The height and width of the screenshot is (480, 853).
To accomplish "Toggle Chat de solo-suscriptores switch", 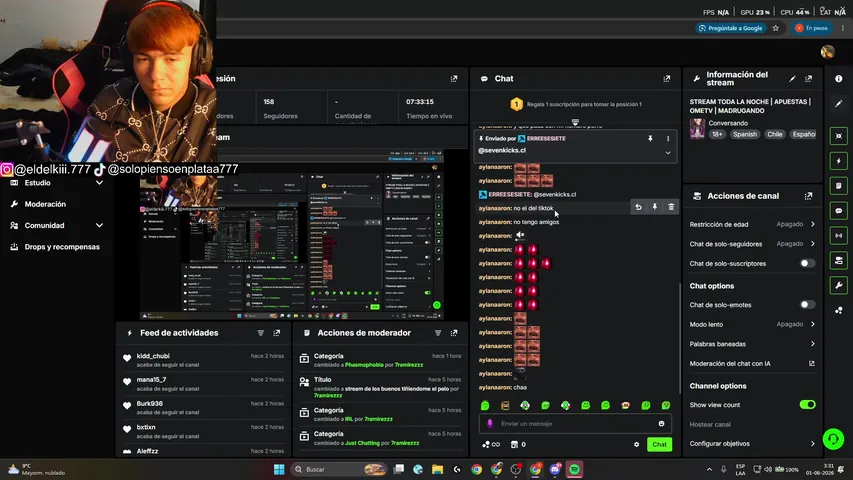I will [x=807, y=263].
